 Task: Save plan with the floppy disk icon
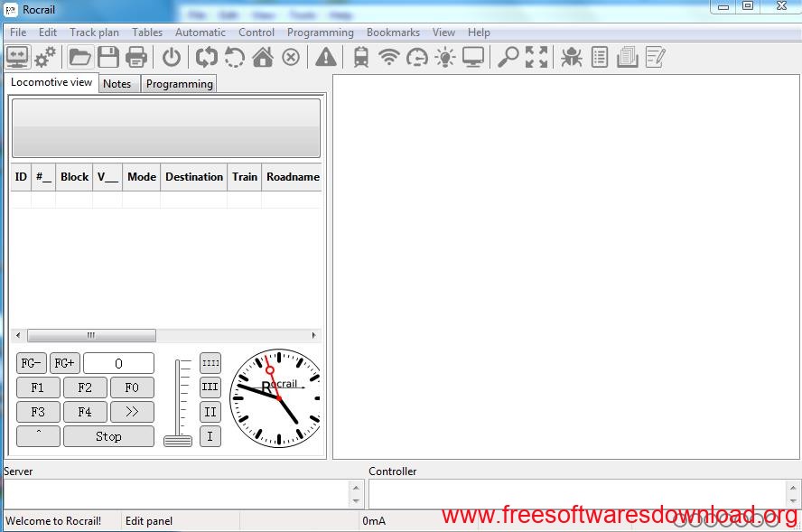tap(108, 57)
